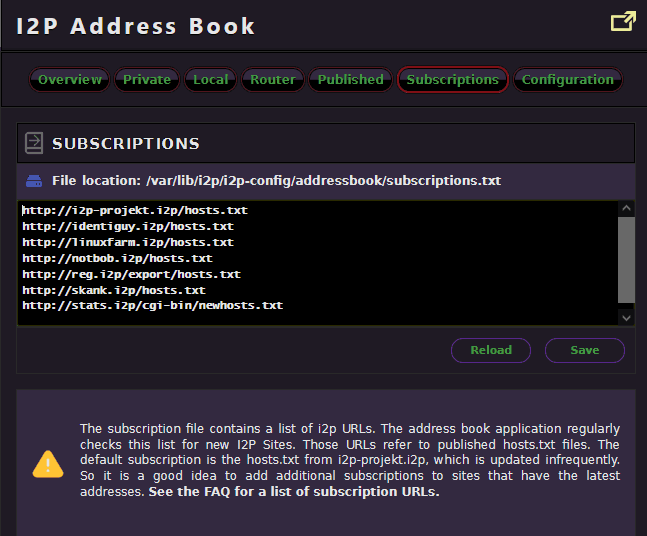Click the identiguy.i2p hosts.txt line
This screenshot has width=647, height=536.
point(128,227)
